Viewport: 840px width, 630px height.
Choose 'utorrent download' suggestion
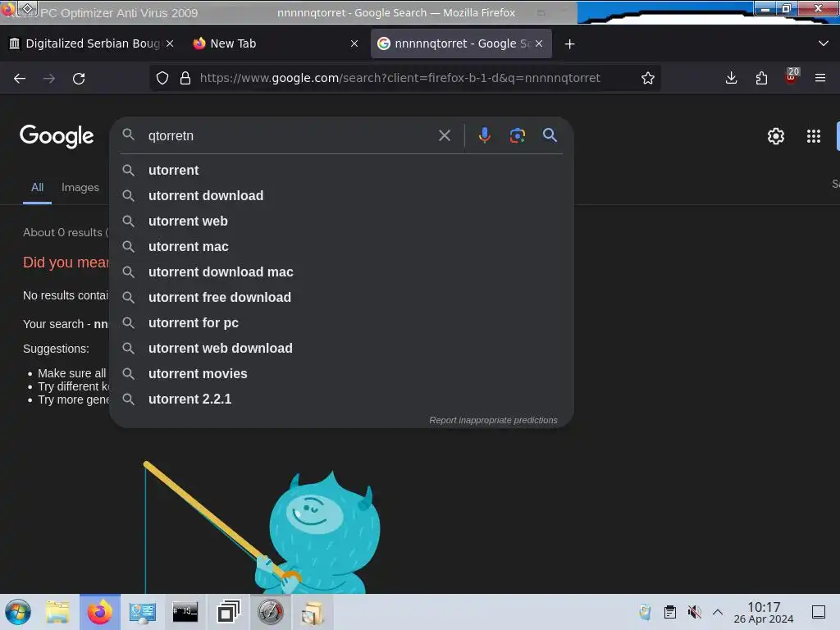[x=342, y=195]
